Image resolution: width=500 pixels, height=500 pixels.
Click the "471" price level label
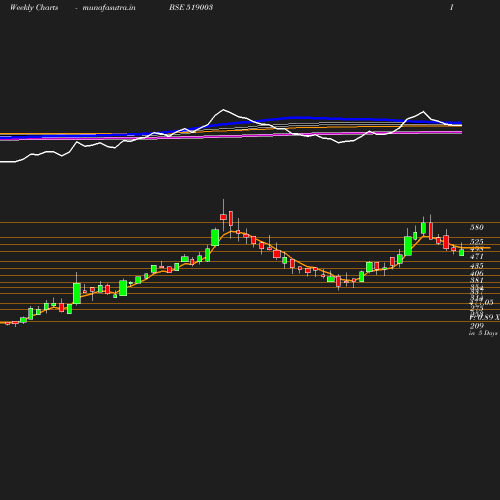click(x=477, y=256)
